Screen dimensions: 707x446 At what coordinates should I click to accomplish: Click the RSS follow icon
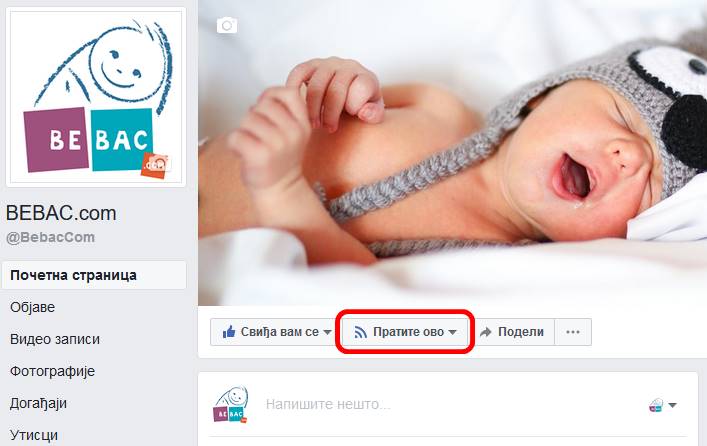pos(360,332)
